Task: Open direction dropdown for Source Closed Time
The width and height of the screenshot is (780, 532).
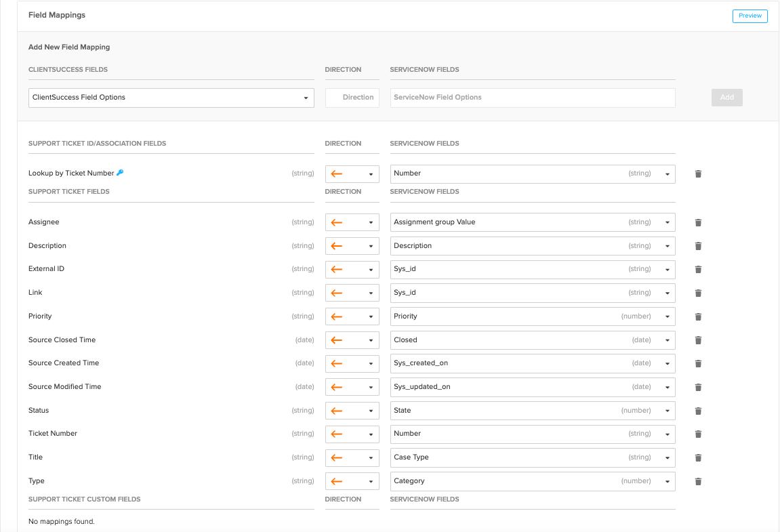Action: coord(352,340)
